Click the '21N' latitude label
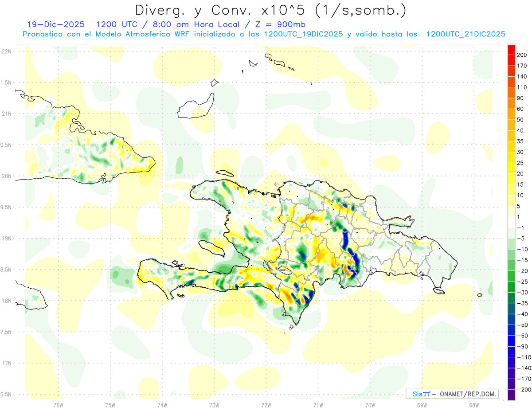 coord(7,114)
